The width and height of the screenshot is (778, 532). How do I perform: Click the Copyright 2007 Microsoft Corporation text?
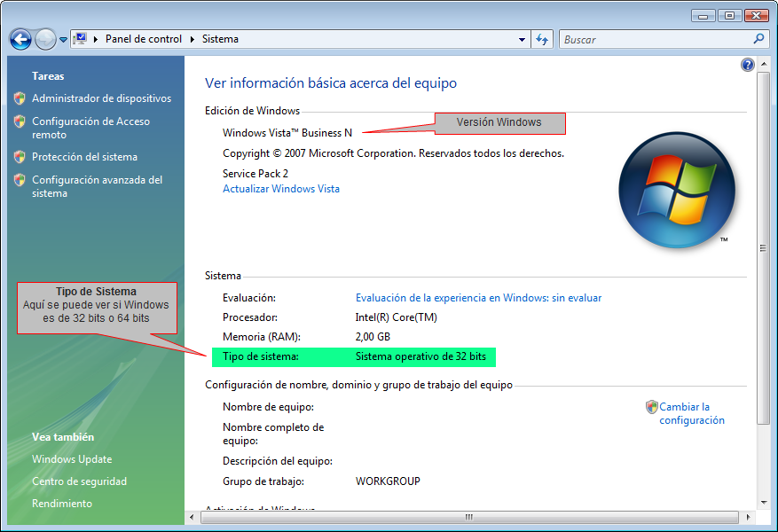393,153
